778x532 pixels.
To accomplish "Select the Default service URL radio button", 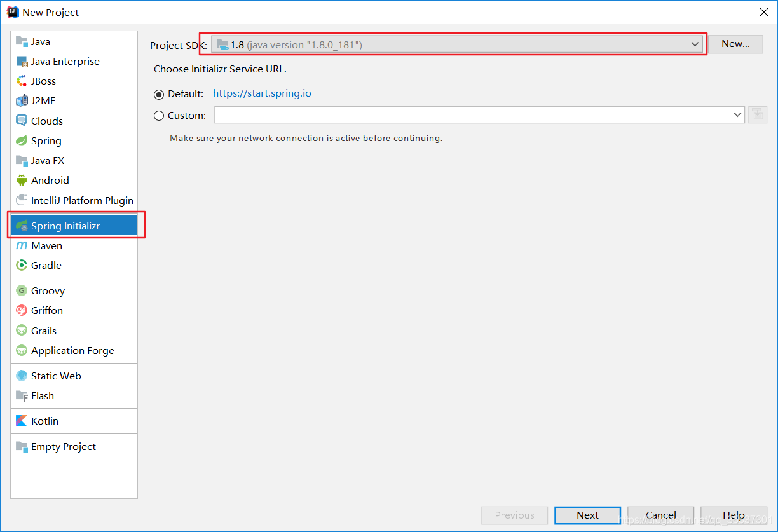I will 159,94.
